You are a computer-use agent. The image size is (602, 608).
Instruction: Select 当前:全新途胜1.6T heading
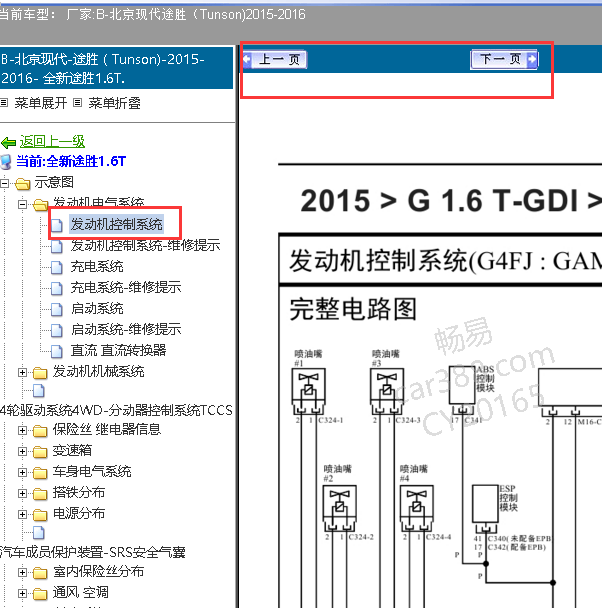[x=71, y=161]
